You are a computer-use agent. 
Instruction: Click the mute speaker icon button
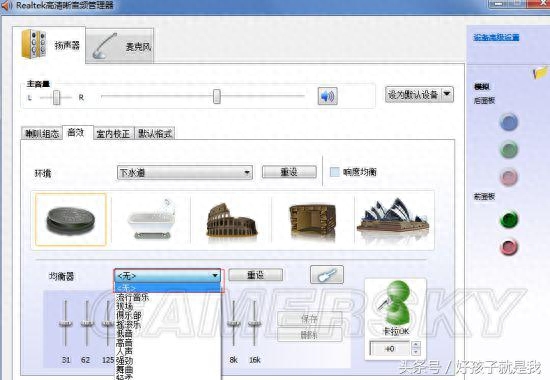pyautogui.click(x=327, y=96)
